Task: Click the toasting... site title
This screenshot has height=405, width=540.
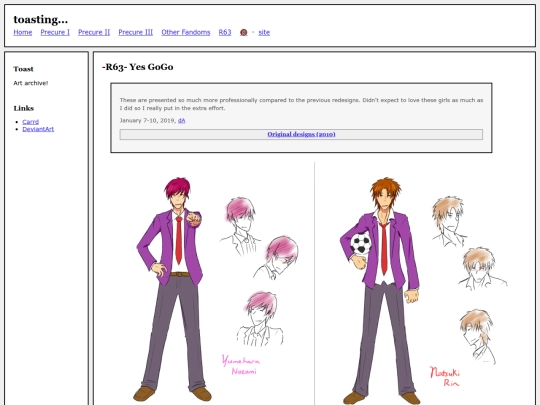Action: pos(41,19)
